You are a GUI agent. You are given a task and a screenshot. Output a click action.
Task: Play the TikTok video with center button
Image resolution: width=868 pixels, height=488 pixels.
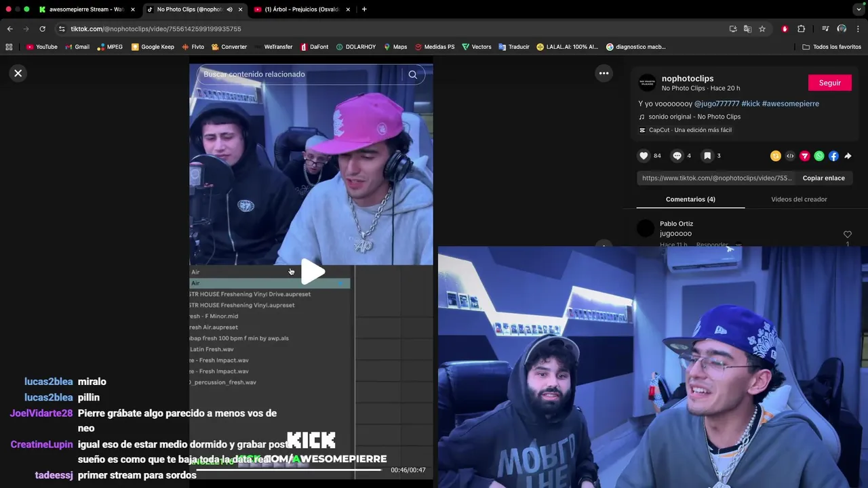[x=313, y=271]
